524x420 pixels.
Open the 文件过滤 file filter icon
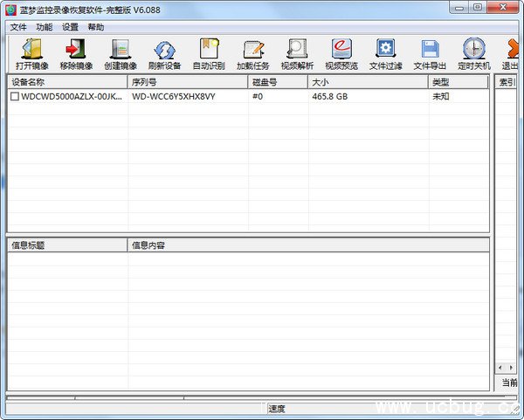click(385, 52)
